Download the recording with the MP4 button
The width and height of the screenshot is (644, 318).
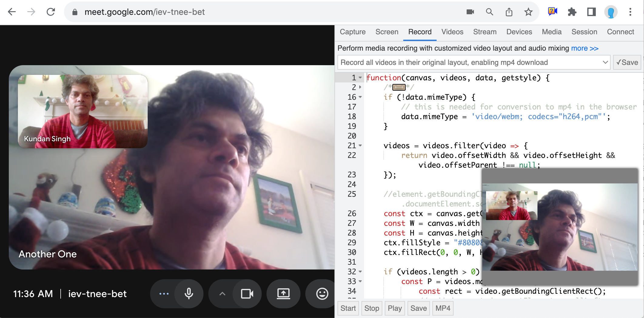pos(443,308)
